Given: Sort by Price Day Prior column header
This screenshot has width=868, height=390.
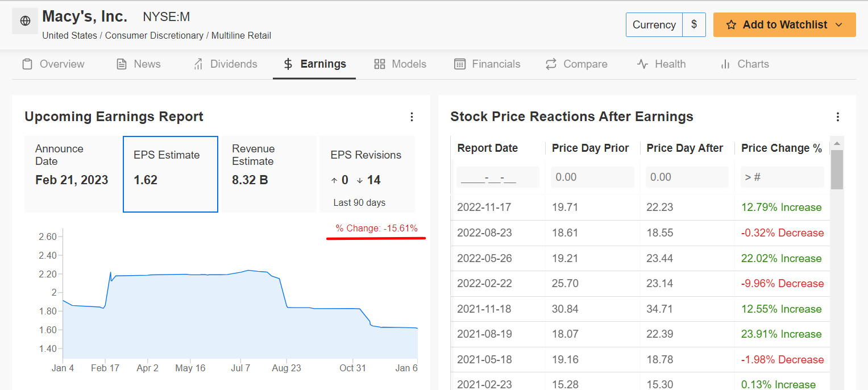Looking at the screenshot, I should click(x=590, y=148).
